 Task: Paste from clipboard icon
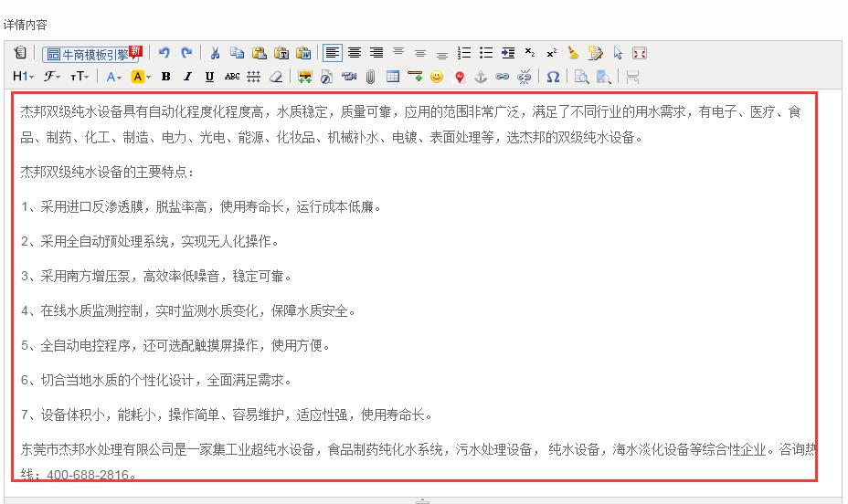click(259, 53)
